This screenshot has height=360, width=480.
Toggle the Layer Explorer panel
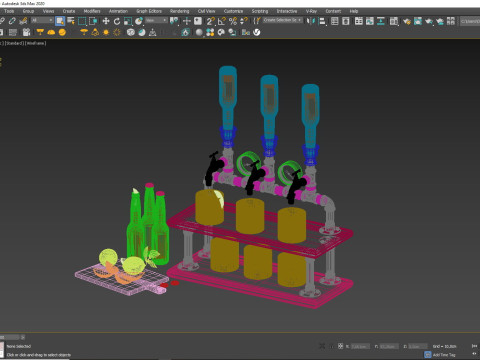pos(346,21)
